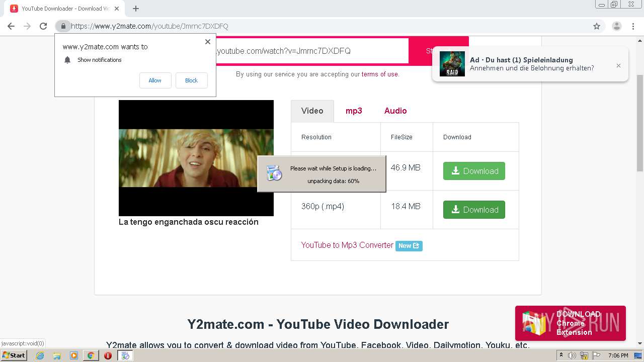Open the Chrome three-dot menu
The width and height of the screenshot is (644, 362).
(633, 26)
